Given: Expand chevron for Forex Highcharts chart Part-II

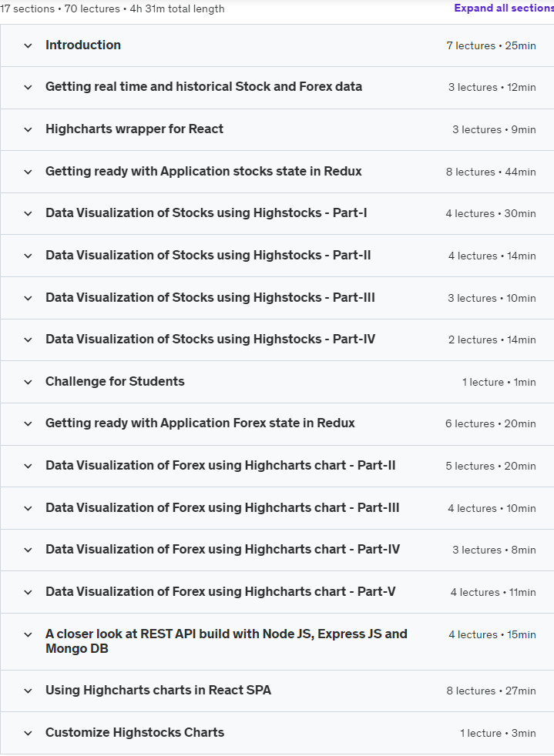Looking at the screenshot, I should [28, 467].
